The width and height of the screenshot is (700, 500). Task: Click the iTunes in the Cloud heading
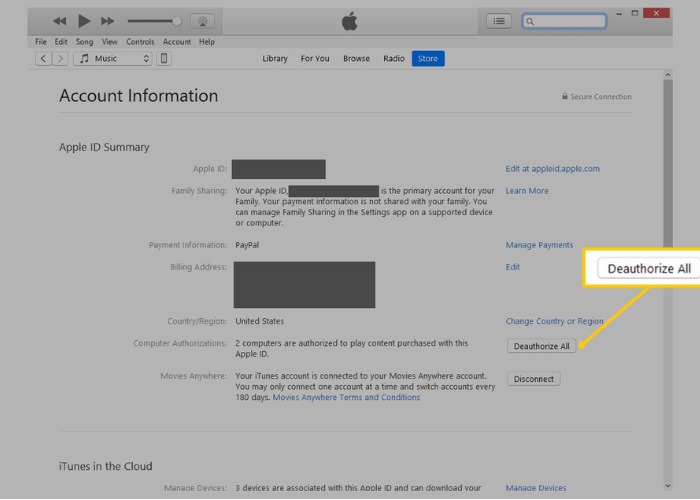[105, 466]
